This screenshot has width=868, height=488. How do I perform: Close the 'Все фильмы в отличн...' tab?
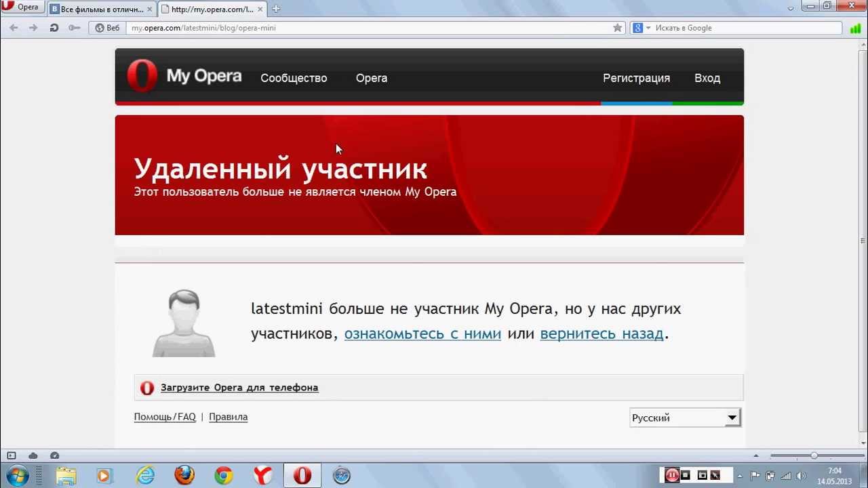pyautogui.click(x=149, y=9)
